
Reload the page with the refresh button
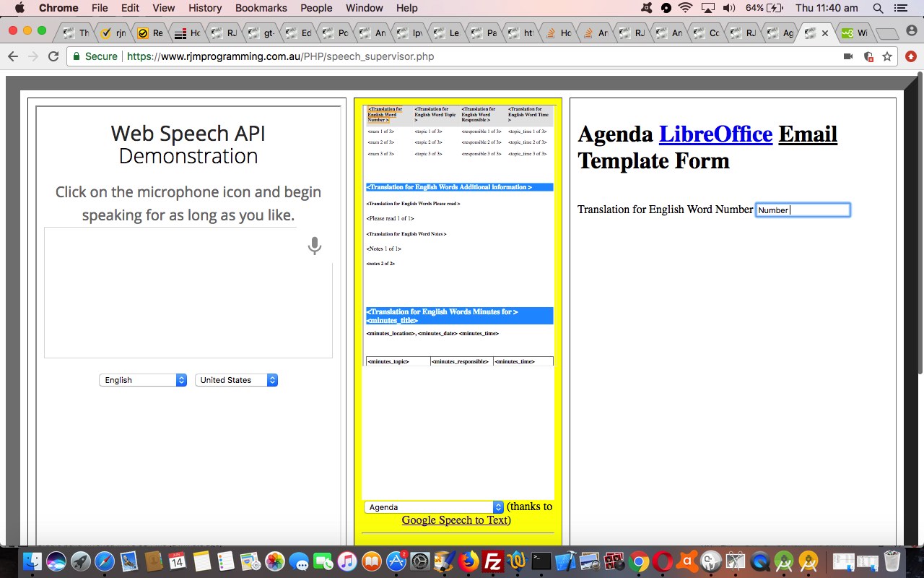click(53, 56)
